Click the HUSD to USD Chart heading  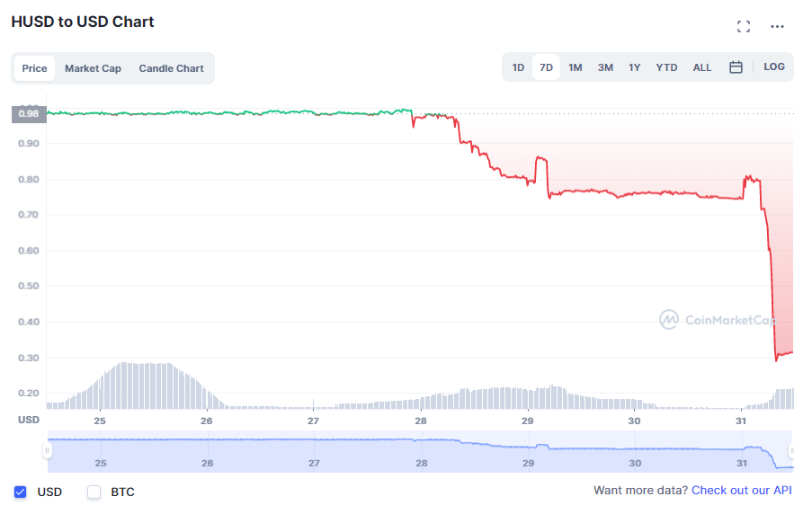point(83,22)
